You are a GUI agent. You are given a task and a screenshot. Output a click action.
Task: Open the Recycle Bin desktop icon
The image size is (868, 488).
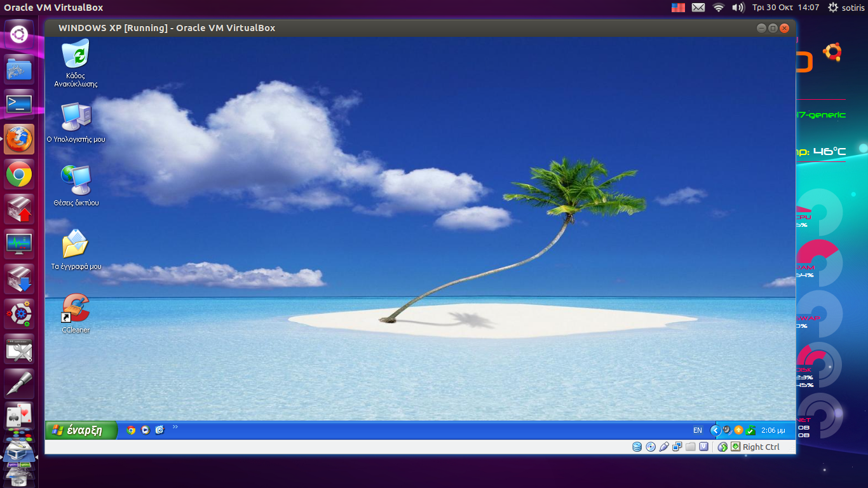pos(76,55)
